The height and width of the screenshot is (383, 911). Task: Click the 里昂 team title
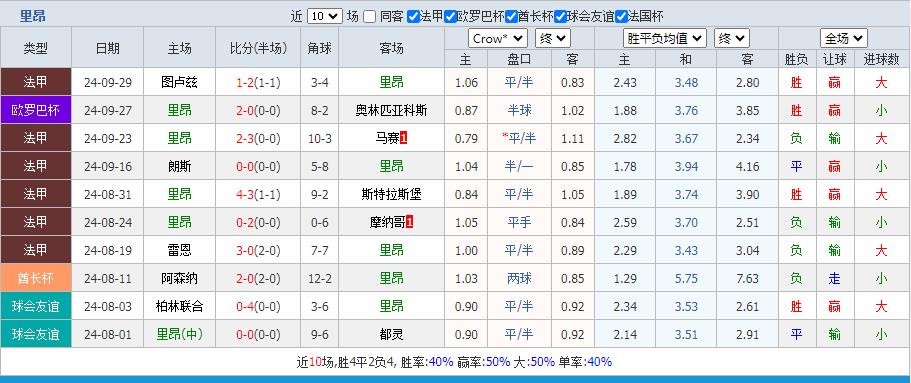[33, 16]
